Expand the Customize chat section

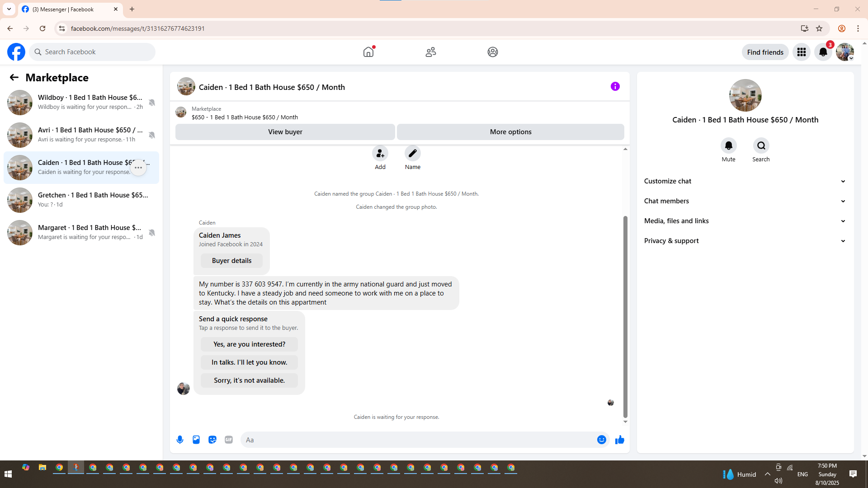pyautogui.click(x=745, y=181)
